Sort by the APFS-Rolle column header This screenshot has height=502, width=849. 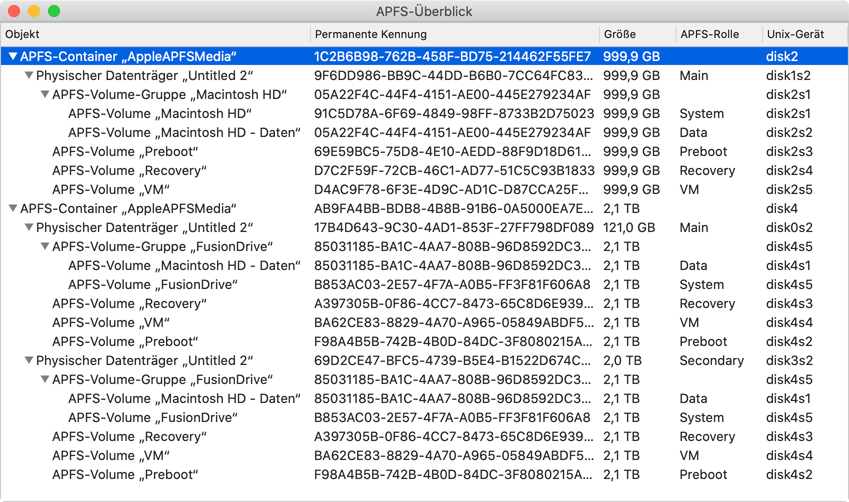point(719,34)
